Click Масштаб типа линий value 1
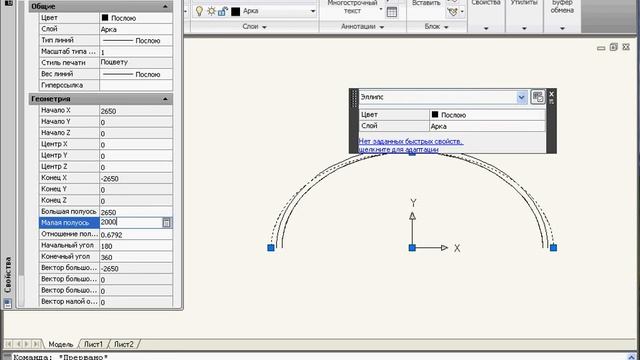 click(x=136, y=52)
